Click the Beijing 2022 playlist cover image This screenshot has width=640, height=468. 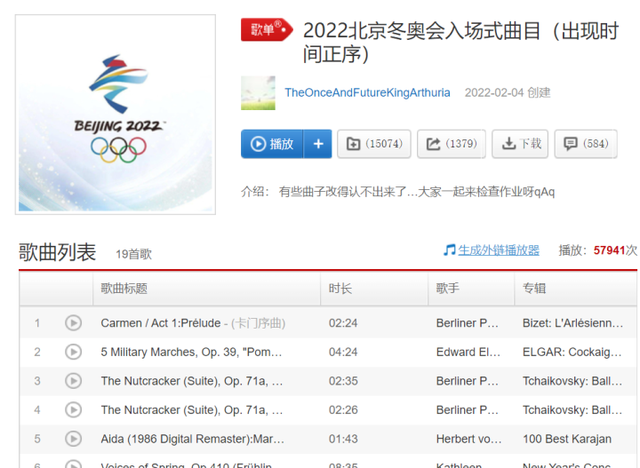(x=116, y=114)
